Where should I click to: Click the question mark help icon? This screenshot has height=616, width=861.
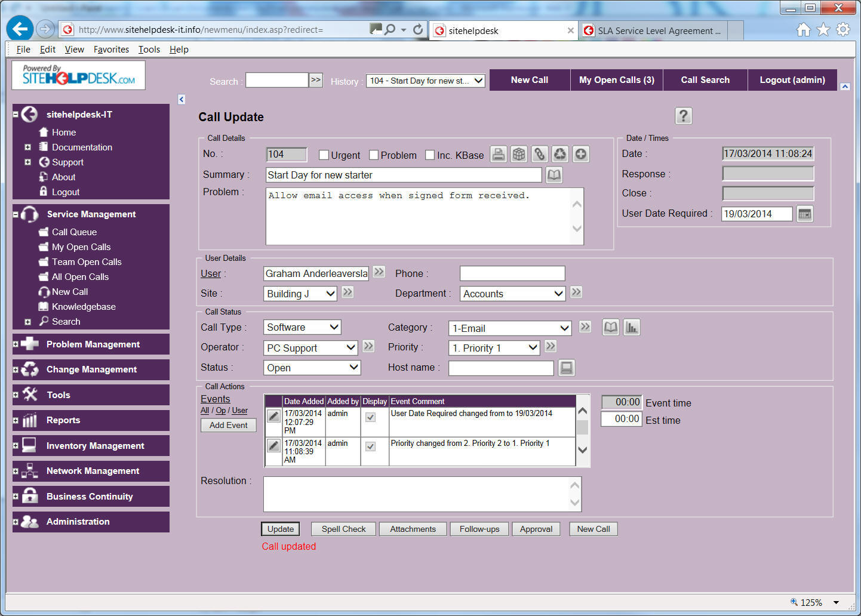(684, 116)
